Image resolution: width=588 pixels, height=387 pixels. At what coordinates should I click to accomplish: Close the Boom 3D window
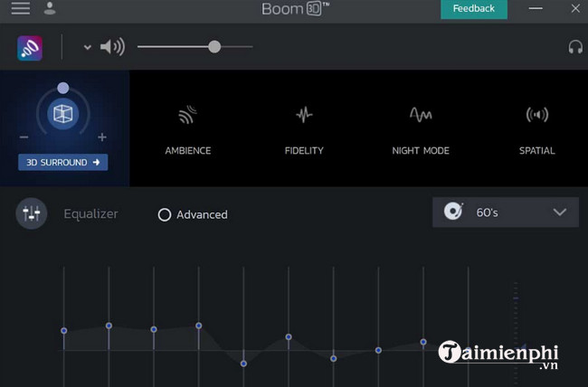(x=575, y=8)
